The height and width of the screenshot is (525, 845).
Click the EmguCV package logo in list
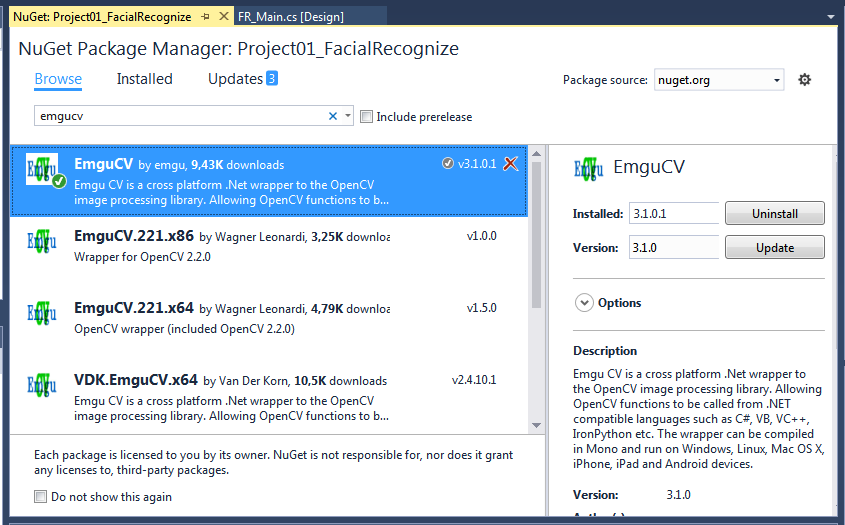pos(43,170)
